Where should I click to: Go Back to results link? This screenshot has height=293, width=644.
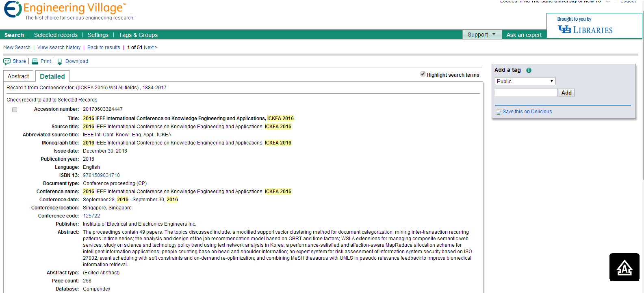click(104, 47)
